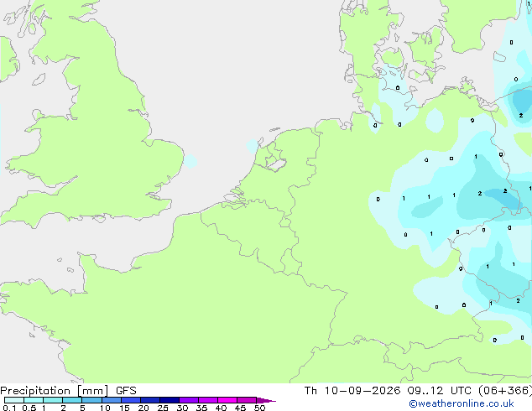This screenshot has width=532, height=411.
Task: Click the legend scale label '0.5'
Action: (x=29, y=408)
